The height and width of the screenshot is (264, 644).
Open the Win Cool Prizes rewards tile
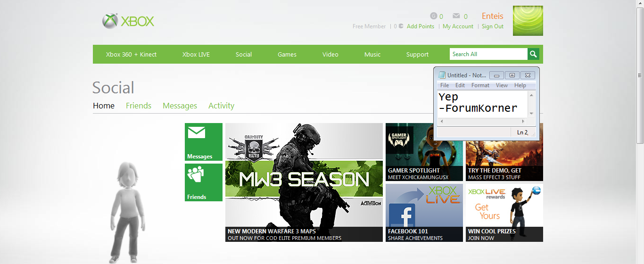504,213
